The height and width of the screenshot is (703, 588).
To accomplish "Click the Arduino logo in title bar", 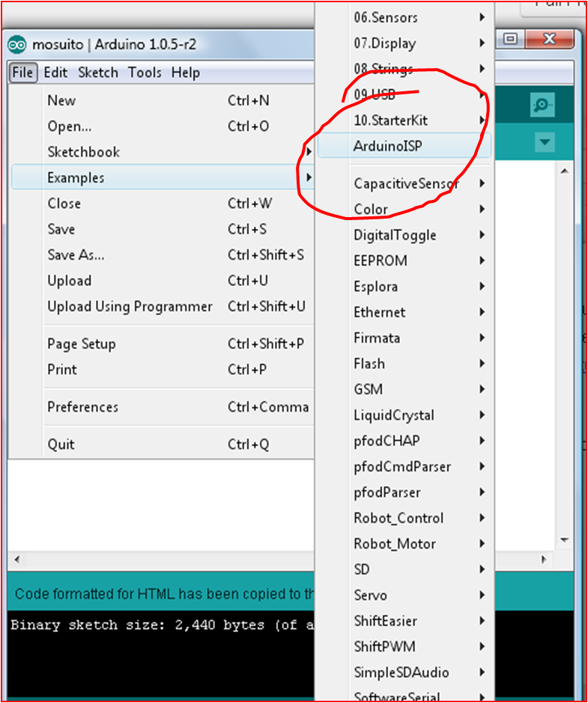I will [x=17, y=44].
